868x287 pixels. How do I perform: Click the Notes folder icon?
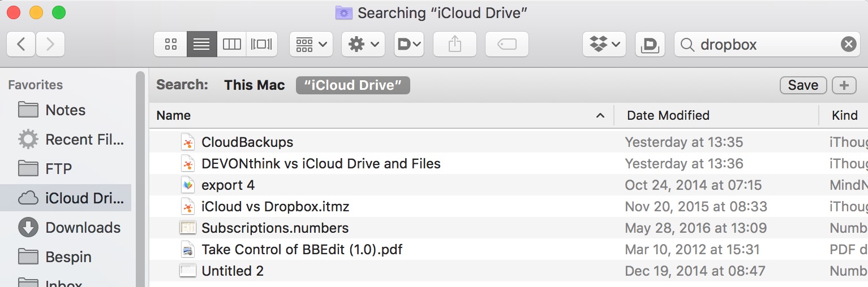pyautogui.click(x=28, y=110)
